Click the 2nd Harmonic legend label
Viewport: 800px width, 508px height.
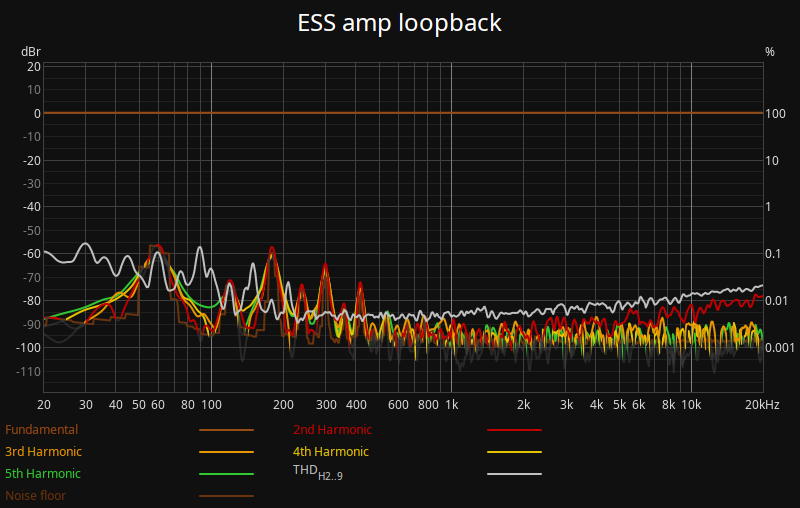332,429
